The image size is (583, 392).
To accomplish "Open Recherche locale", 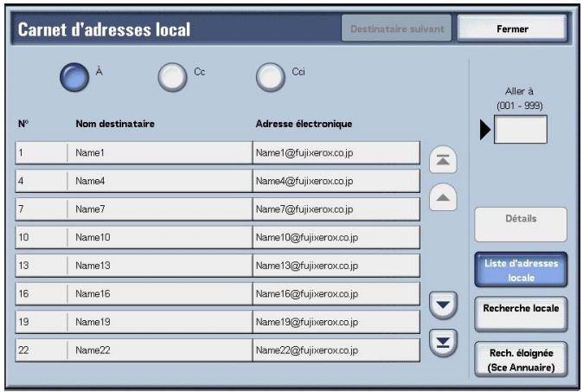I will [520, 313].
